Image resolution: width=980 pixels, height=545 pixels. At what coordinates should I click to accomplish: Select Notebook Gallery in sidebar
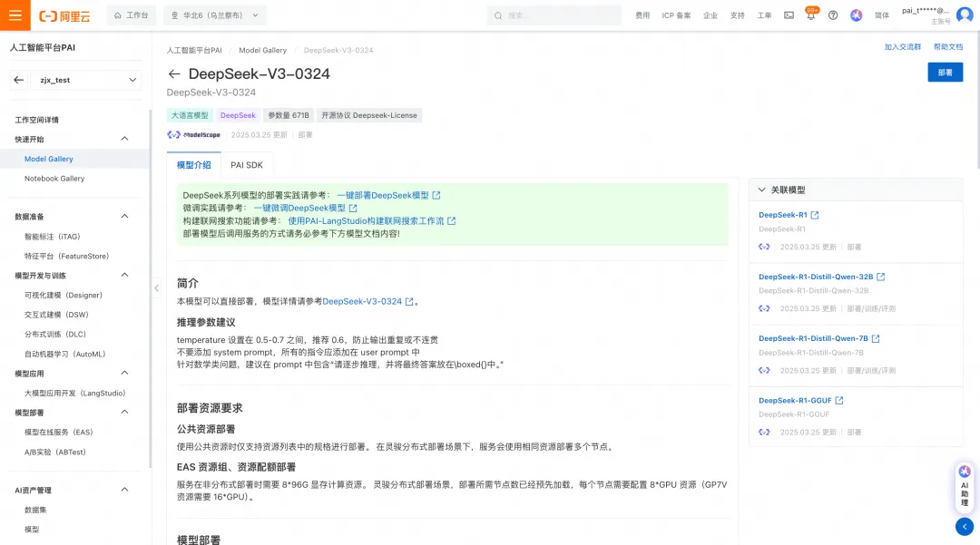[54, 179]
